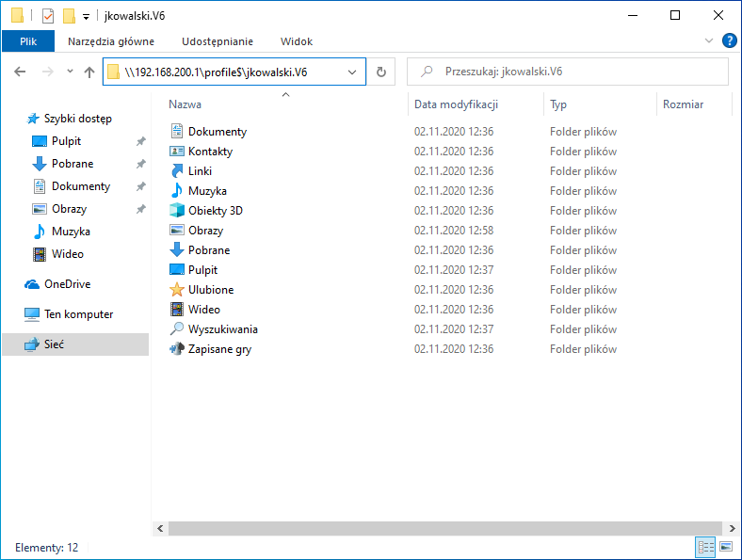The height and width of the screenshot is (560, 742).
Task: Refresh the current folder view
Action: coord(381,72)
